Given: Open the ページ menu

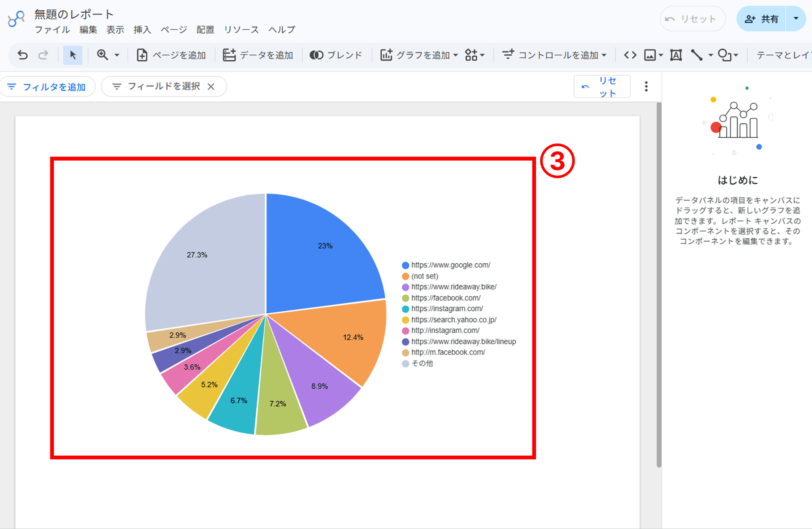Looking at the screenshot, I should point(174,30).
